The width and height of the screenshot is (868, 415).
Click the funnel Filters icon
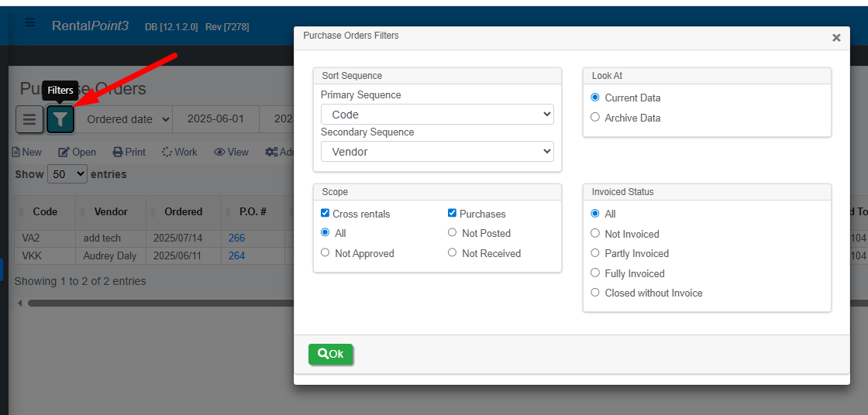(x=60, y=119)
